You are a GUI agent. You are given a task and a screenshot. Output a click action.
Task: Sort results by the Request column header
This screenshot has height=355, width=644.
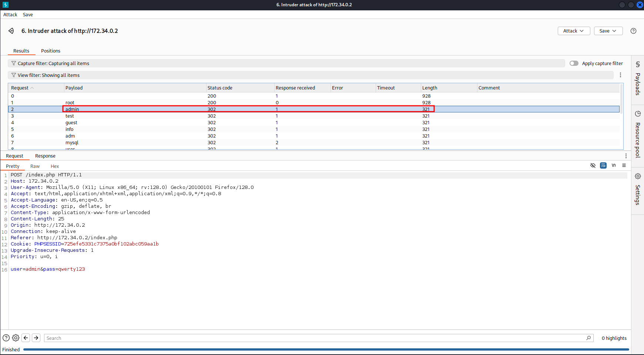(36, 88)
